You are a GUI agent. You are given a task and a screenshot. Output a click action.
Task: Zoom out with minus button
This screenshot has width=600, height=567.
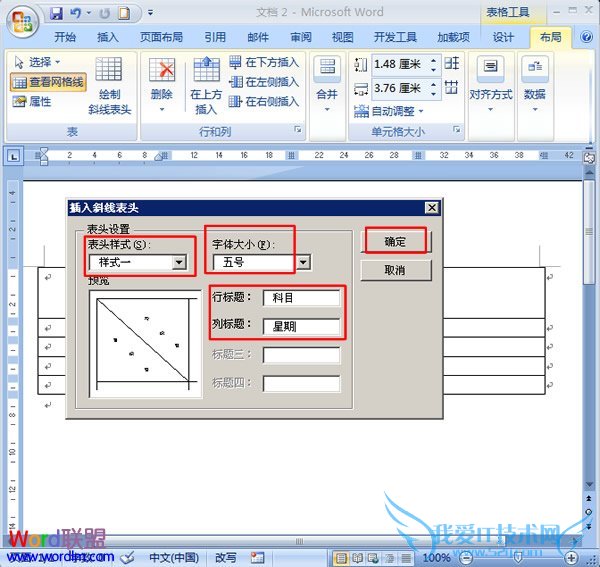click(x=465, y=558)
